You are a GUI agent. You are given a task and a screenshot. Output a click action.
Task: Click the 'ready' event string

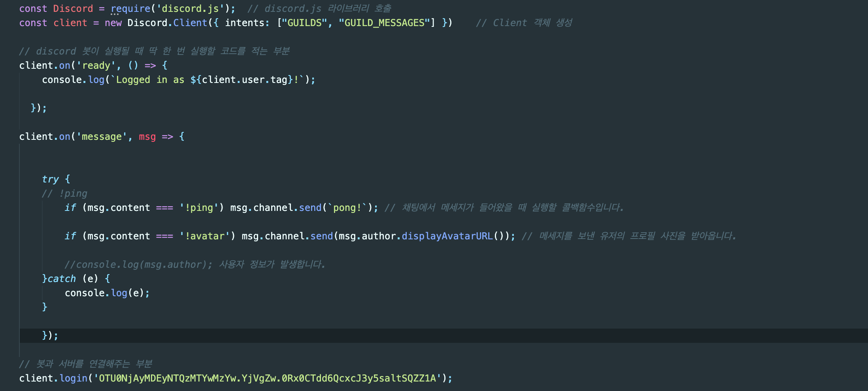click(x=96, y=66)
